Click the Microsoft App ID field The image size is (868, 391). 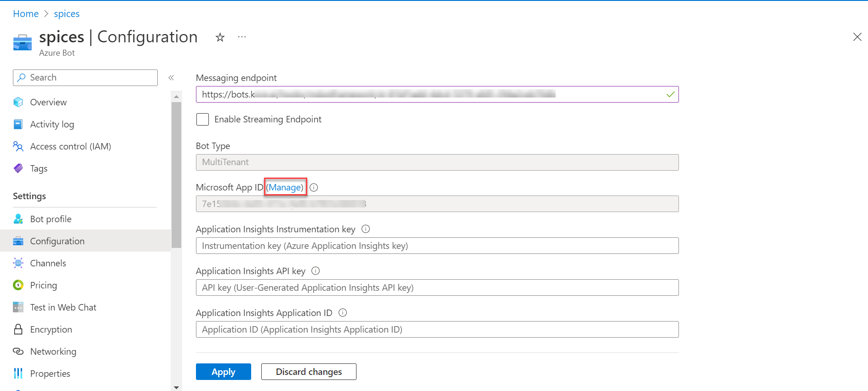coord(437,204)
